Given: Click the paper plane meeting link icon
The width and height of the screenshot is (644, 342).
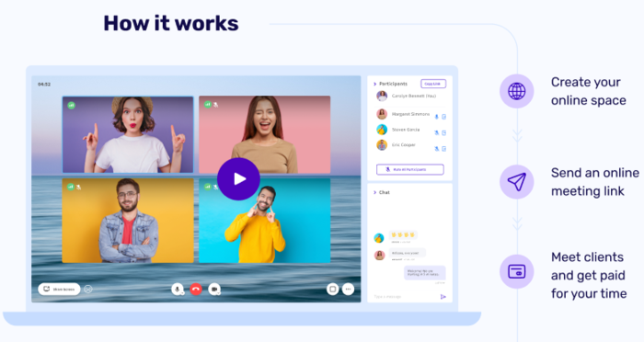Looking at the screenshot, I should pyautogui.click(x=517, y=182).
